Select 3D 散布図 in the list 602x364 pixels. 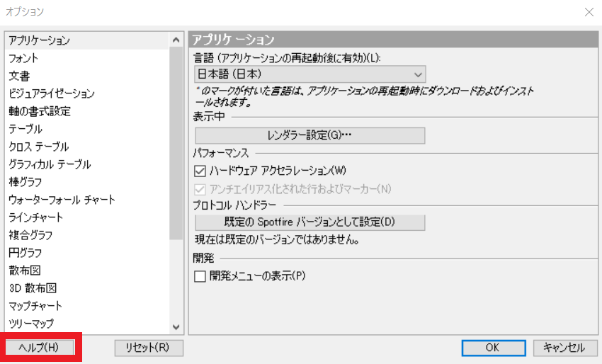pos(87,288)
